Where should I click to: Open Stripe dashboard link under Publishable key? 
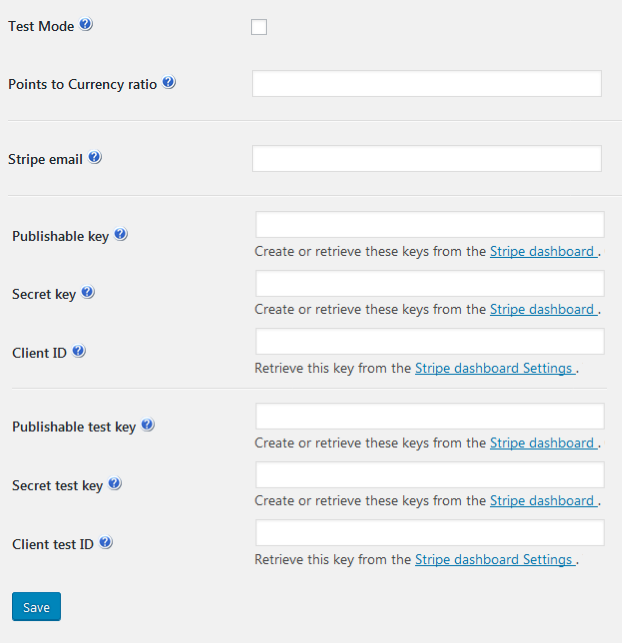[x=544, y=251]
